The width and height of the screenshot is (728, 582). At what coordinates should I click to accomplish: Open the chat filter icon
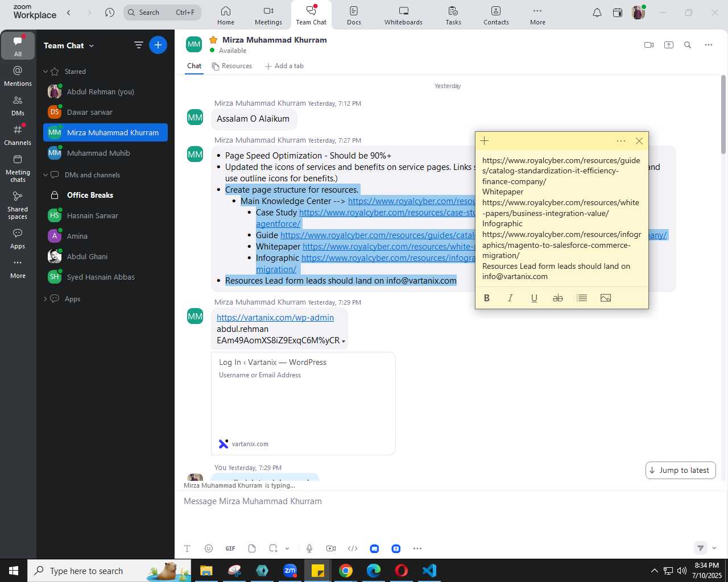click(138, 45)
